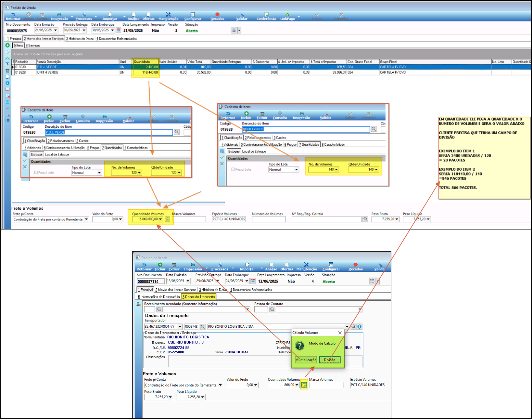Click Incluir in P.O.J. VERDE item window
The image size is (532, 419).
(x=49, y=118)
